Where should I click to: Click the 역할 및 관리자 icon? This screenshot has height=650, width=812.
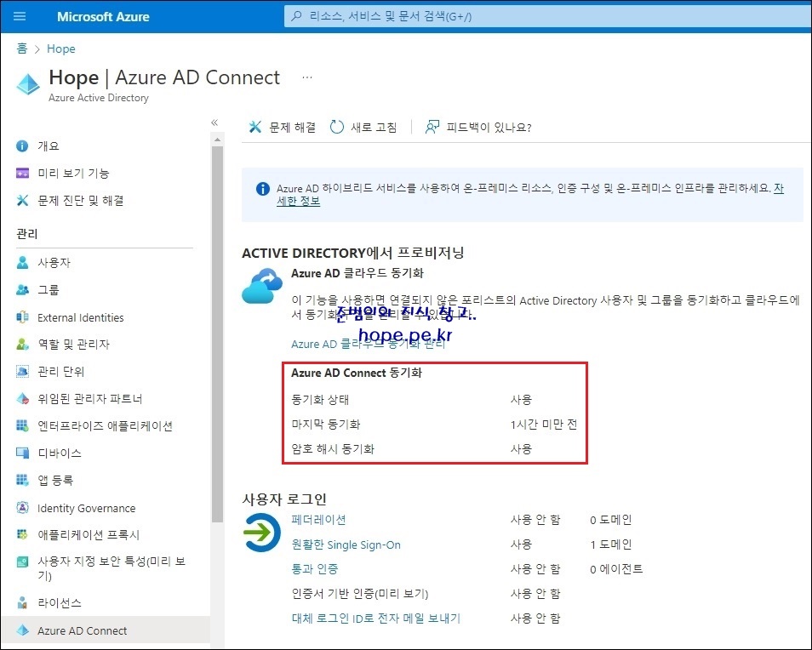tap(22, 345)
